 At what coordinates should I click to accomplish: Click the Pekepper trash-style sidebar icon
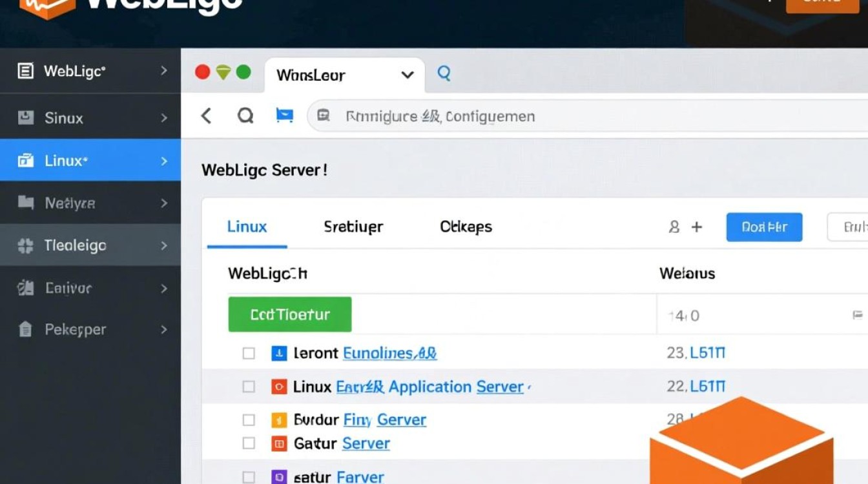pos(25,330)
